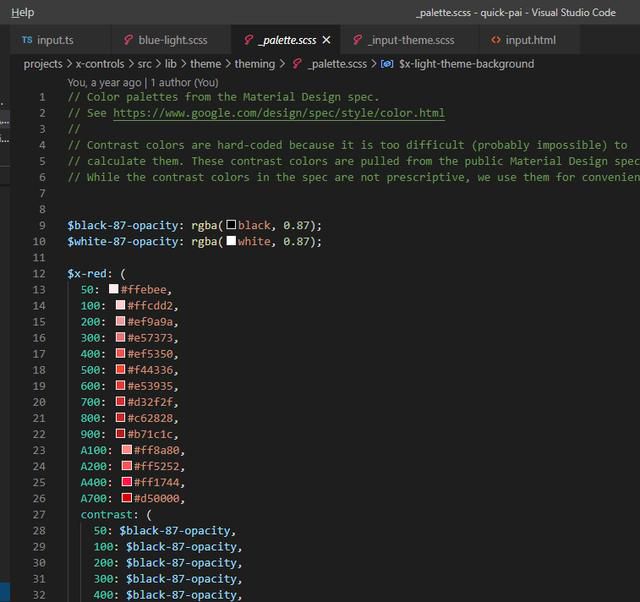Open the input.html tab
Image resolution: width=640 pixels, height=602 pixels.
click(x=530, y=40)
